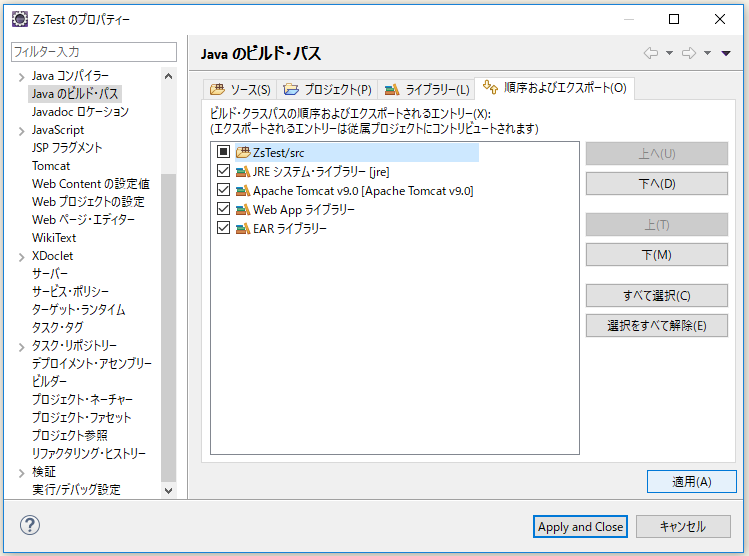Uncheck the JRE システム・ライブラリー checkbox
This screenshot has height=556, width=749.
[x=223, y=171]
